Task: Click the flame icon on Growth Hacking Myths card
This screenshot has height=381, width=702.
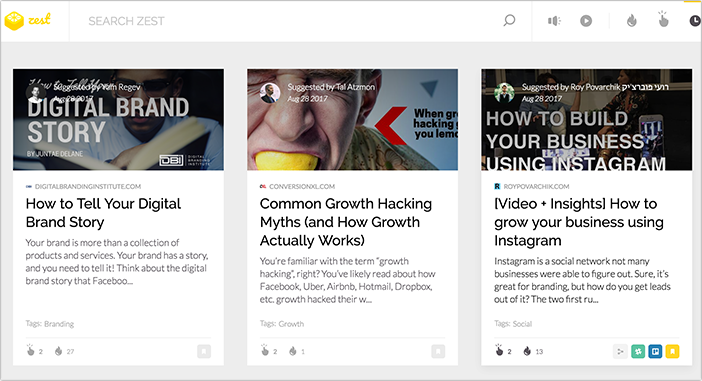Action: coord(293,351)
